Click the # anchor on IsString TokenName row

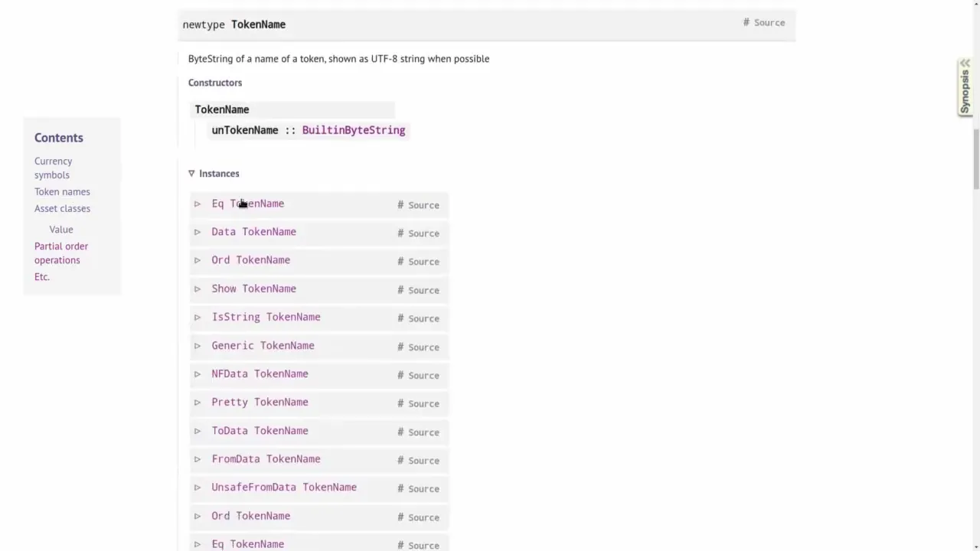pos(400,318)
